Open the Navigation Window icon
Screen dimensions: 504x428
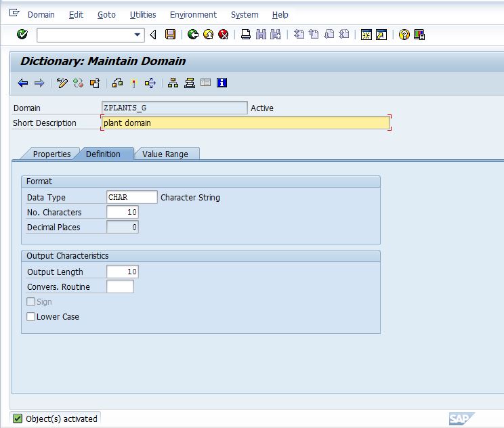click(x=190, y=83)
